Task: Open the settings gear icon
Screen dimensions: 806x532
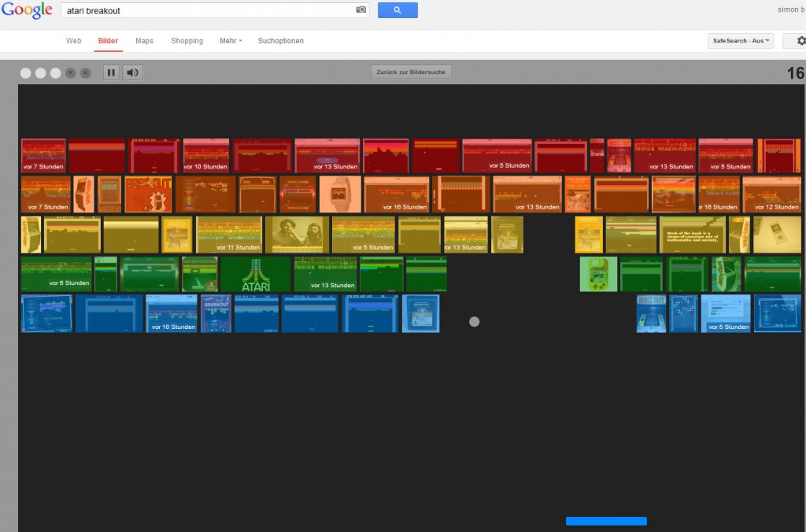Action: click(800, 41)
